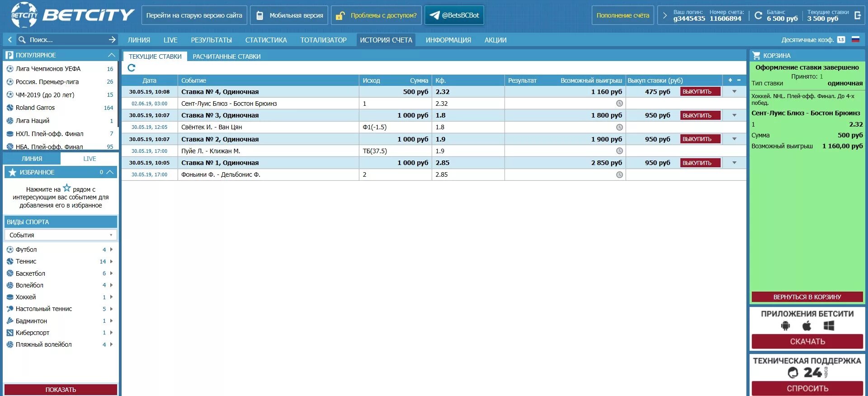
Task: Open the События dropdown
Action: 61,235
